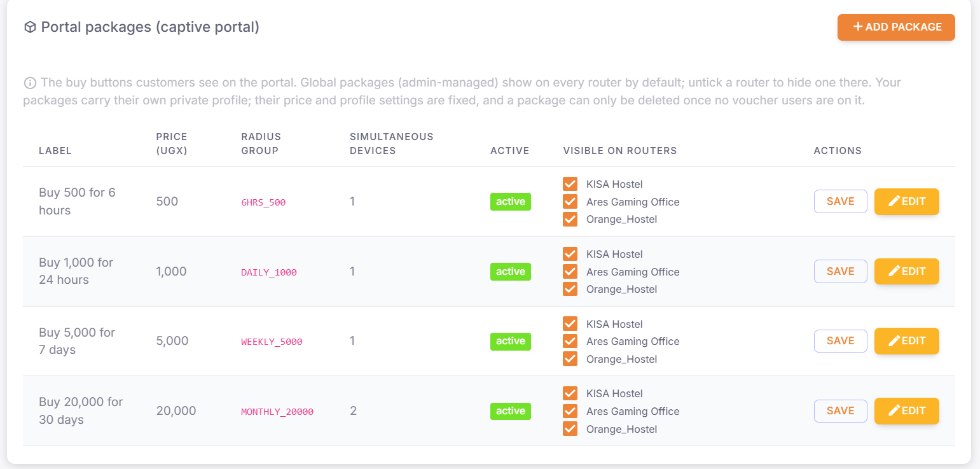The width and height of the screenshot is (980, 469).
Task: Untick KISA Hostel for MONTHLY_20000 package
Action: pyautogui.click(x=570, y=393)
